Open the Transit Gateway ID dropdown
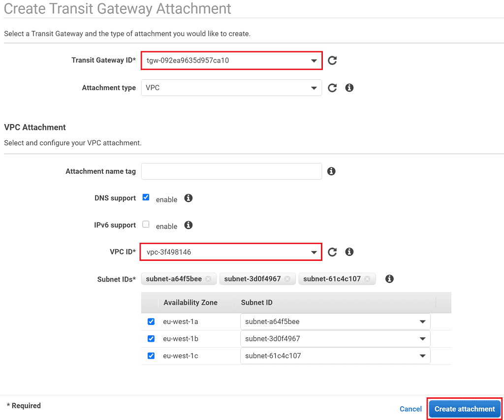 click(x=231, y=61)
